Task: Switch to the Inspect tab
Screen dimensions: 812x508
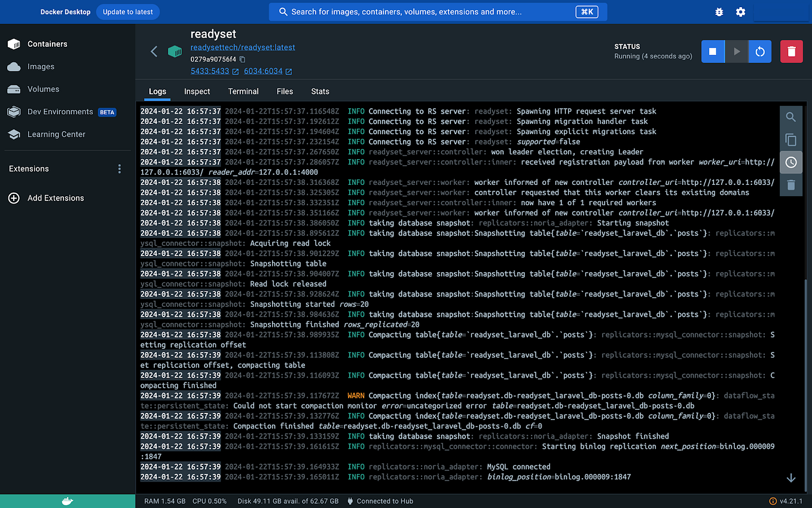Action: pos(197,92)
